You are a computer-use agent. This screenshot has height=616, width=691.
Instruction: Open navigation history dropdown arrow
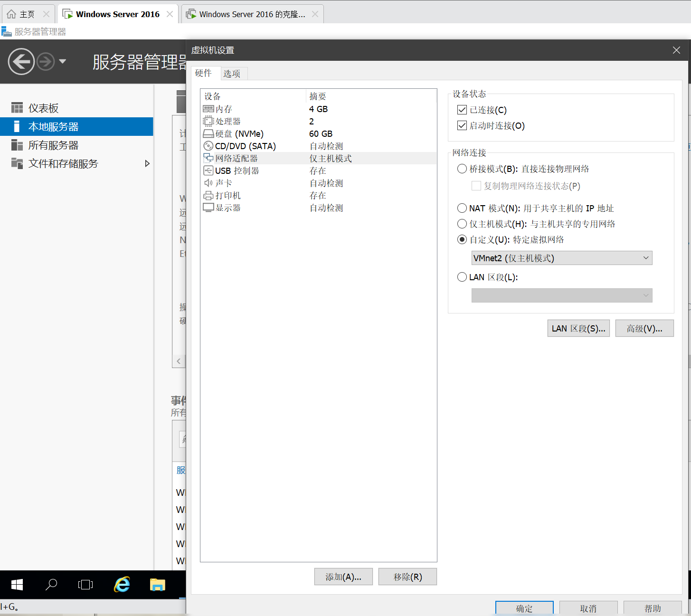(x=62, y=62)
